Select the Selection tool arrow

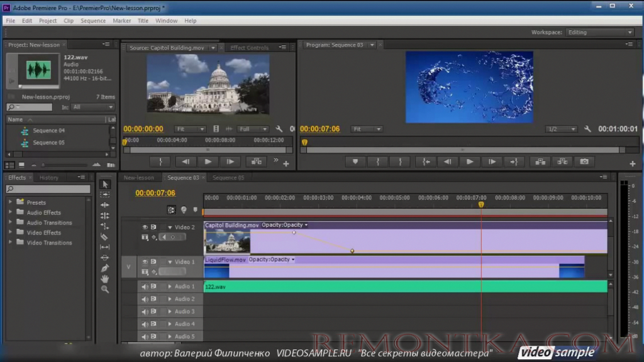click(x=105, y=184)
